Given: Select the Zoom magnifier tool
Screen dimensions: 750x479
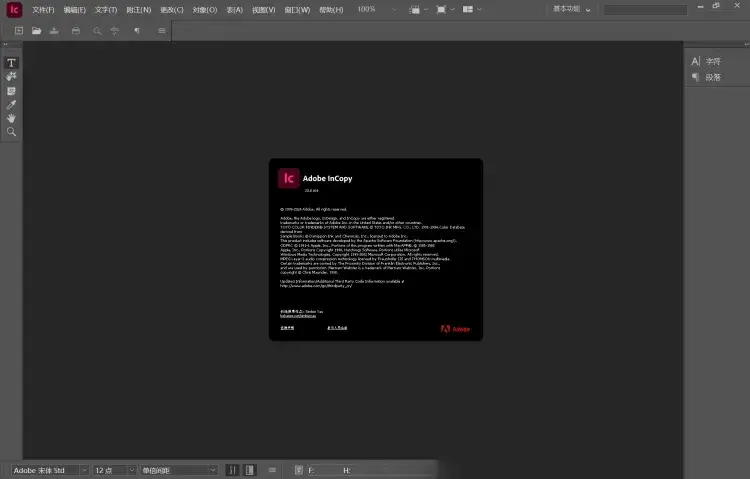Looking at the screenshot, I should coord(11,132).
